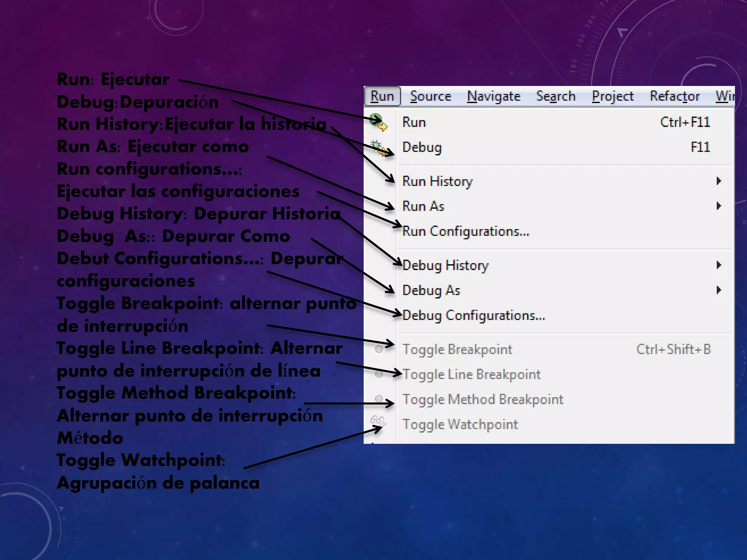The height and width of the screenshot is (560, 747).
Task: Click the green Run icon beside Run
Action: [x=378, y=122]
